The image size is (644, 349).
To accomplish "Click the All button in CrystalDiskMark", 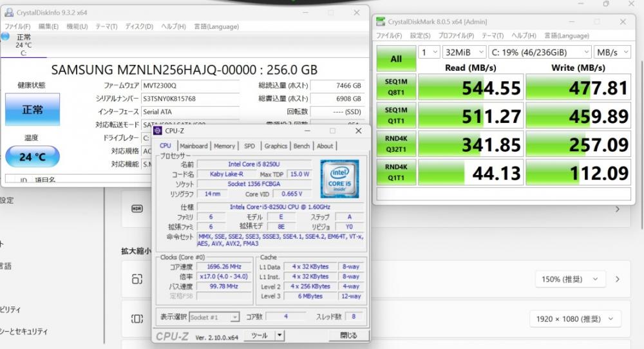I will [396, 59].
